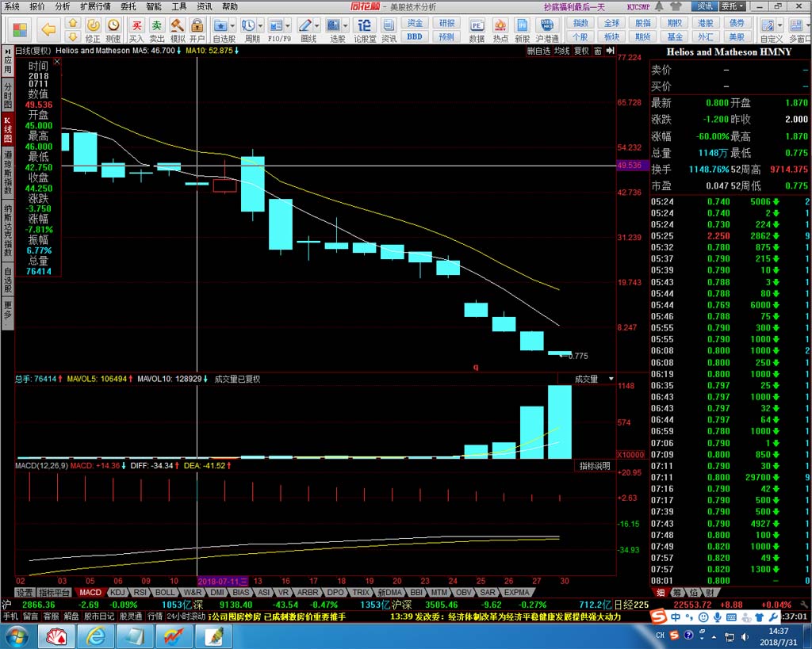Click the 港股 Hong Kong stocks button
The height and width of the screenshot is (649, 812).
(705, 23)
